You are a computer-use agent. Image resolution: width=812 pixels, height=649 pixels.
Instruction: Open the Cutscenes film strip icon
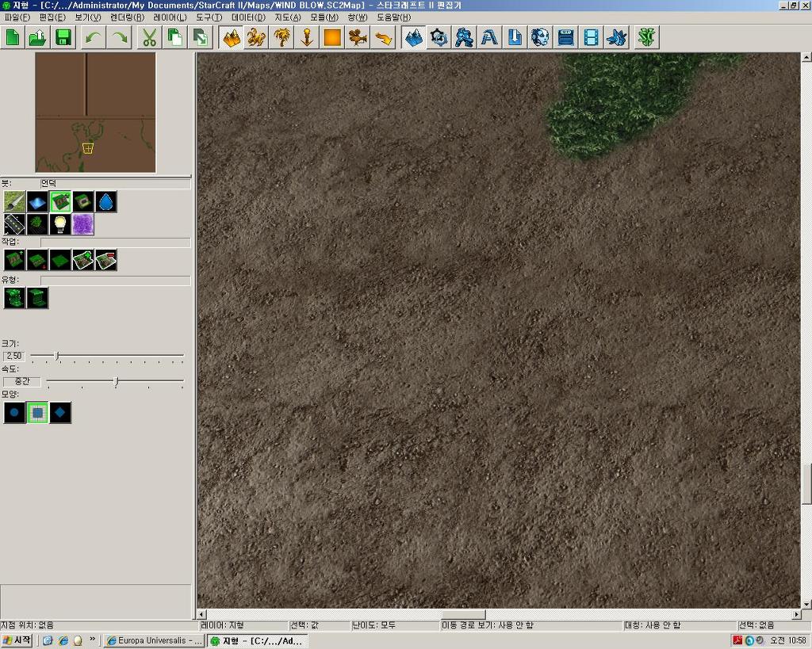click(x=591, y=38)
